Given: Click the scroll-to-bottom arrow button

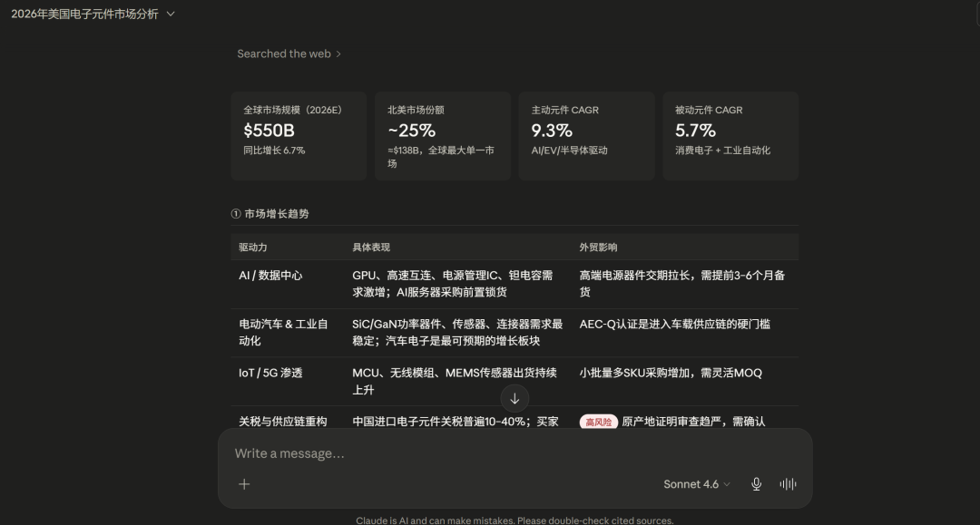Looking at the screenshot, I should (x=514, y=399).
